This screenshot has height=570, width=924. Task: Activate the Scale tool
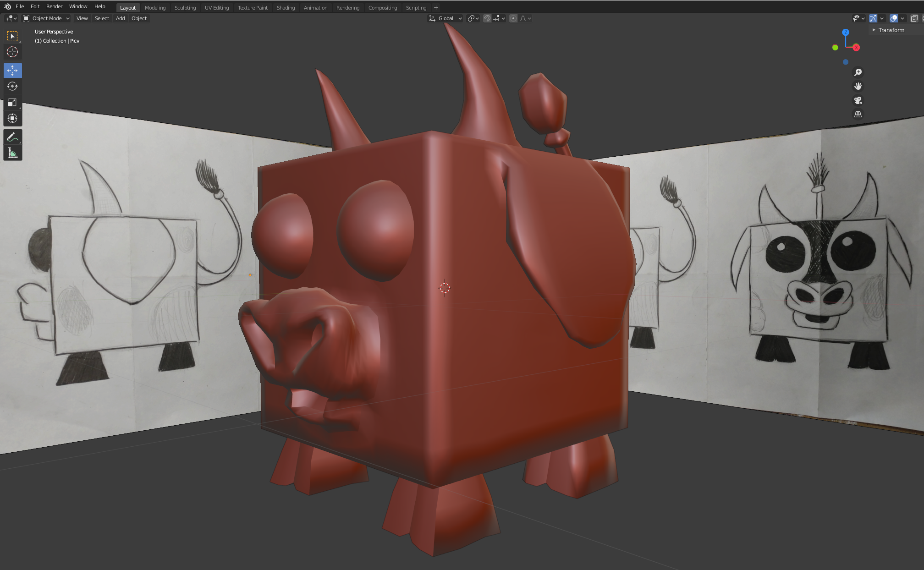click(x=12, y=102)
